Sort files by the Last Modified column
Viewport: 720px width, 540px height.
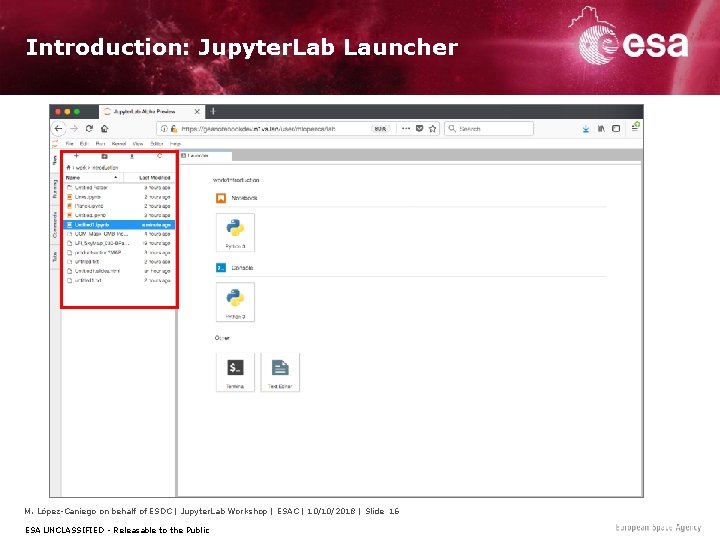coord(149,178)
